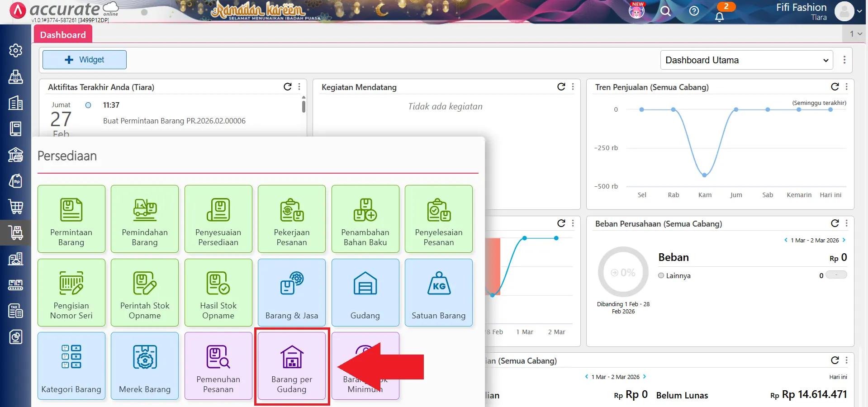Open Pemindahan Barang tile
The image size is (868, 407).
pos(145,219)
